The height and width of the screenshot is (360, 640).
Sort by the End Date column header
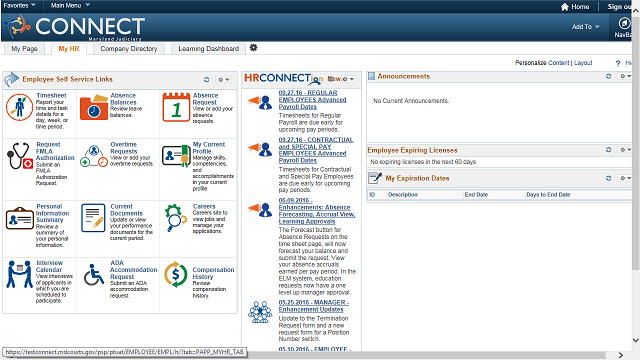(476, 195)
